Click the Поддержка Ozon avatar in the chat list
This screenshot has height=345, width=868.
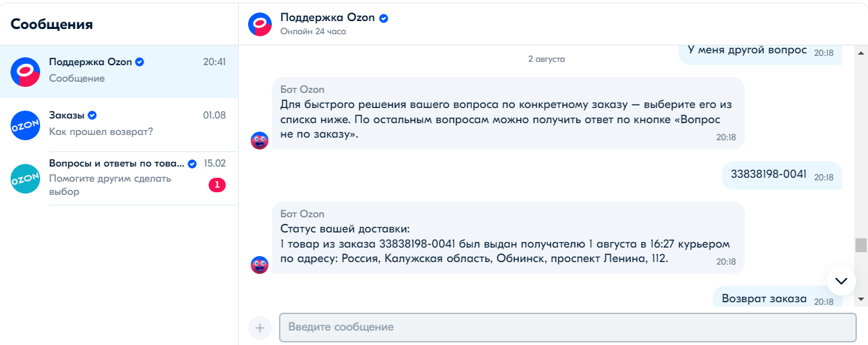point(26,72)
